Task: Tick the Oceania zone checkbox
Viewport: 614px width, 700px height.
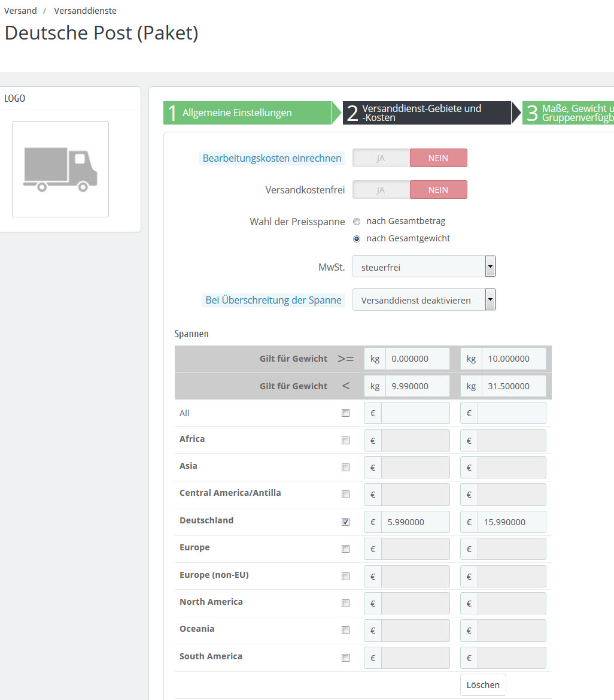Action: [345, 631]
